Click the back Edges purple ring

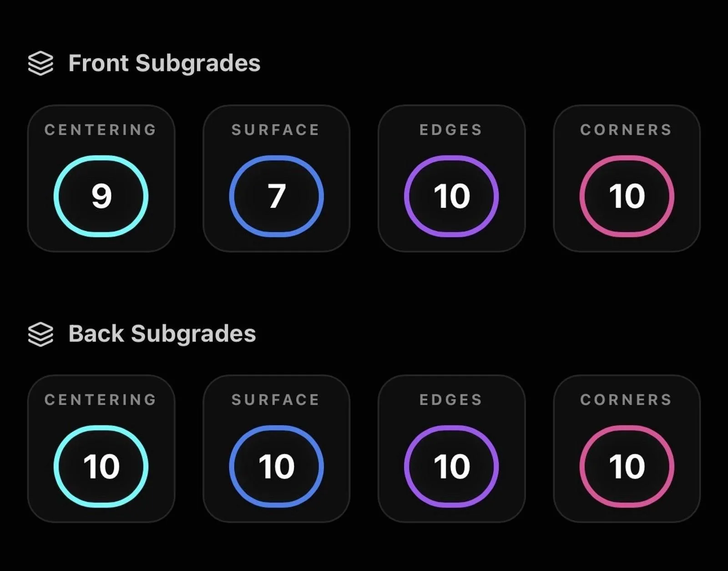451,466
